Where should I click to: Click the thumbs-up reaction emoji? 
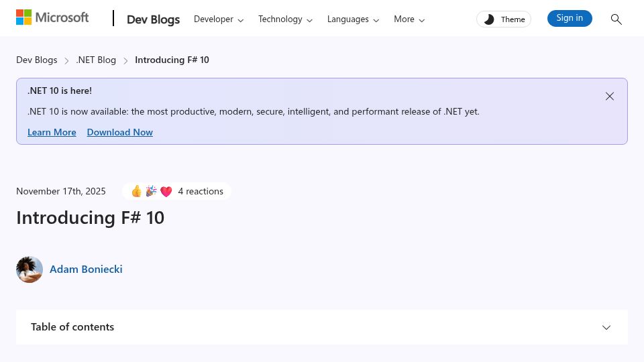pos(137,191)
